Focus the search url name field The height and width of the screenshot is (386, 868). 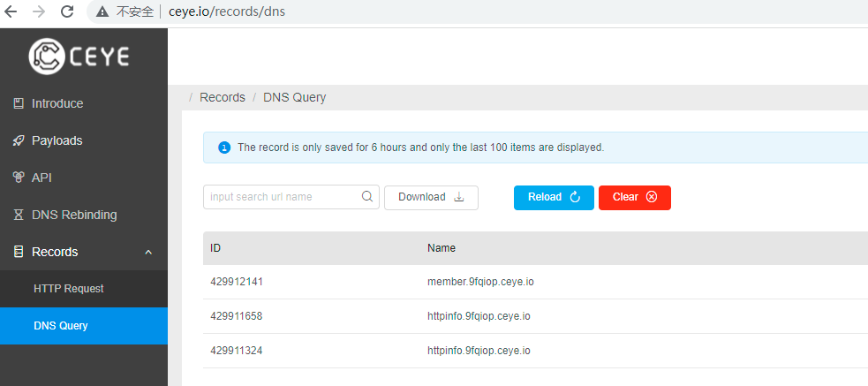tap(283, 197)
